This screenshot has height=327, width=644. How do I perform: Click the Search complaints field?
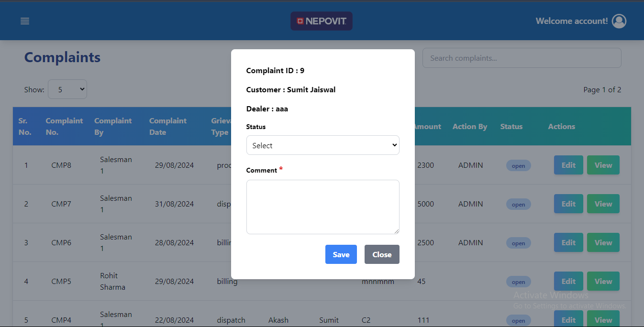522,58
